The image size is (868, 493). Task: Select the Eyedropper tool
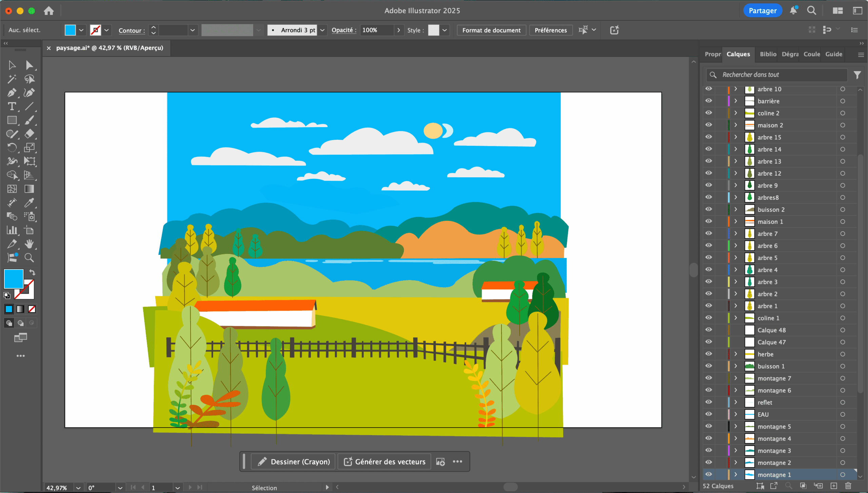(x=29, y=203)
